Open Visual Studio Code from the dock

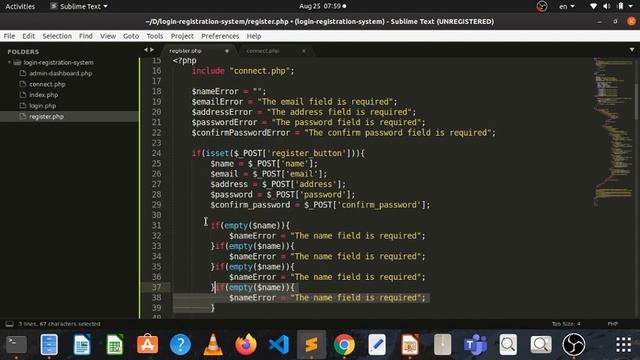pyautogui.click(x=279, y=344)
